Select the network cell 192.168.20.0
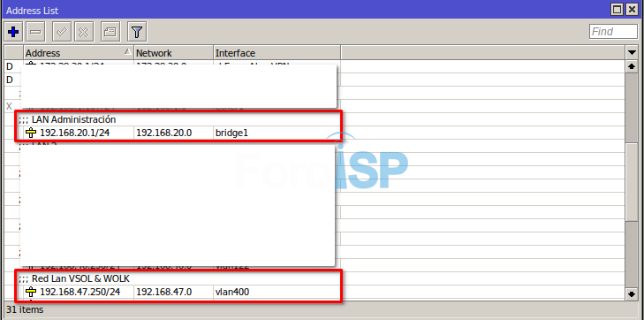This screenshot has width=644, height=320. 164,133
